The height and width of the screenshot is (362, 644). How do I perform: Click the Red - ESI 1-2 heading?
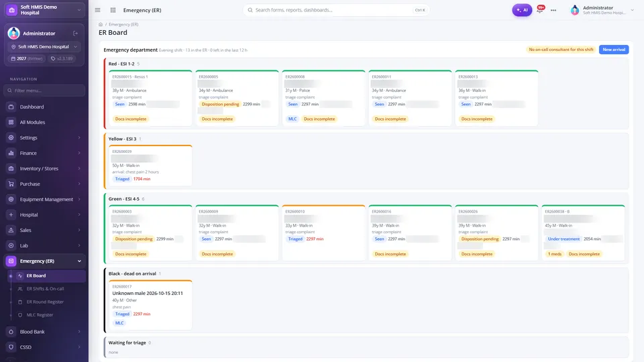point(121,64)
